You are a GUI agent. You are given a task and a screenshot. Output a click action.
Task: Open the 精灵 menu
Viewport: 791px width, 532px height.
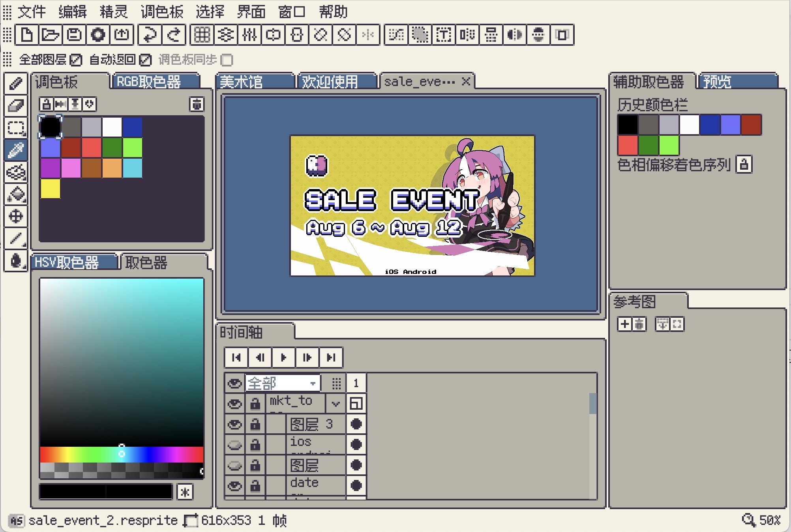coord(113,12)
